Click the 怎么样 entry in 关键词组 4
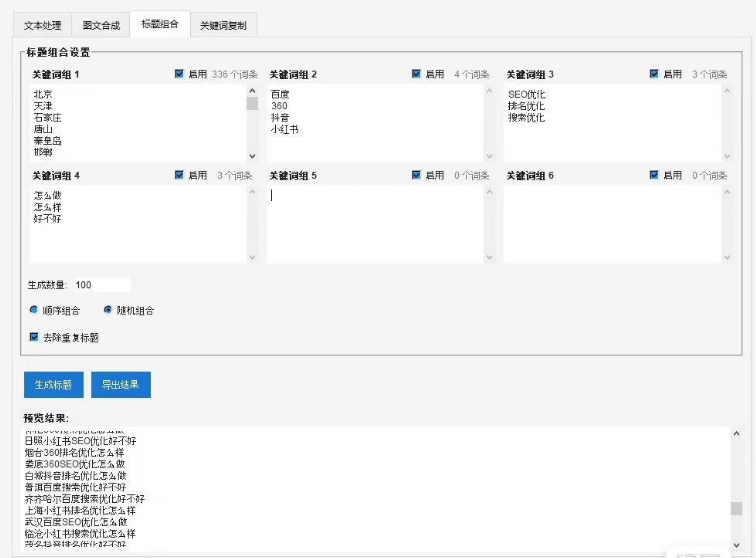The image size is (756, 558). [47, 207]
